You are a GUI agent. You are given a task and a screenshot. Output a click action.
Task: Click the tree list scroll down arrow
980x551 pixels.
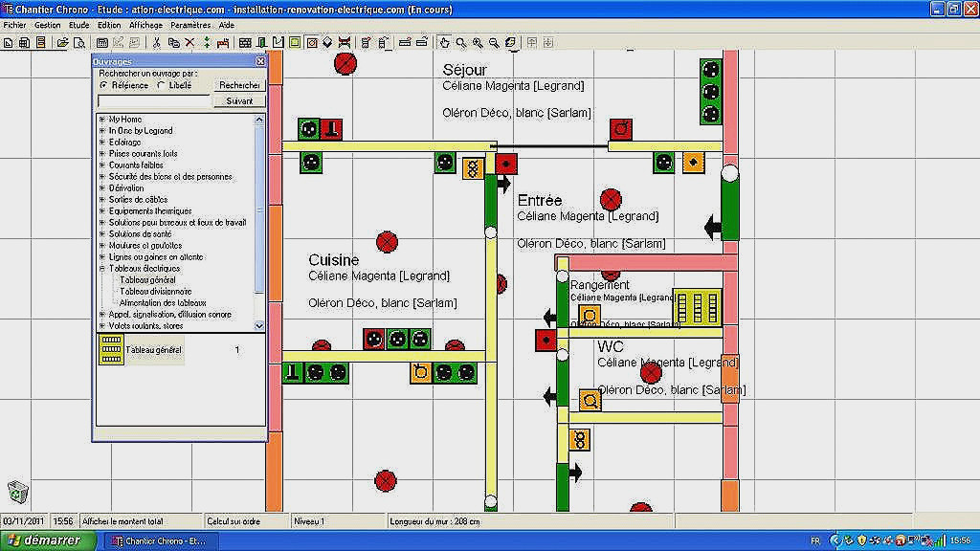(258, 325)
